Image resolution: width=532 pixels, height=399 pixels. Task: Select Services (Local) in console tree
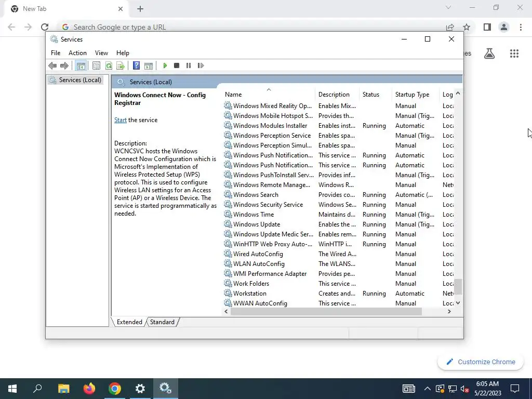75,80
